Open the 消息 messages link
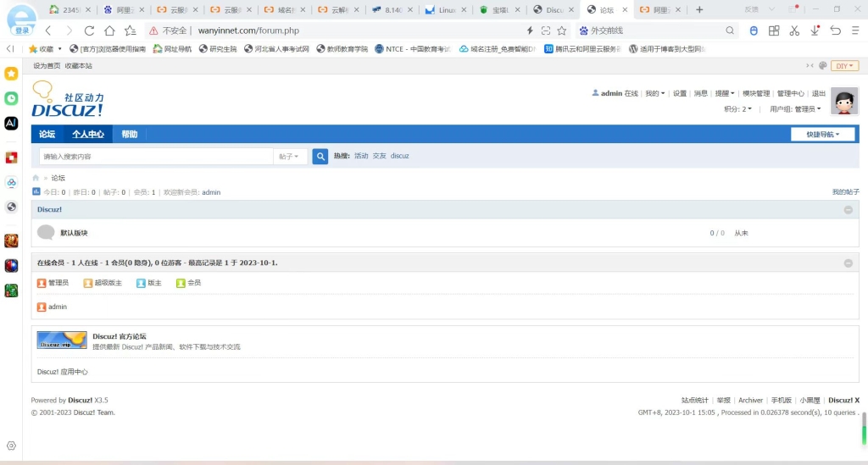Screen dimensions: 868x465 [x=701, y=93]
